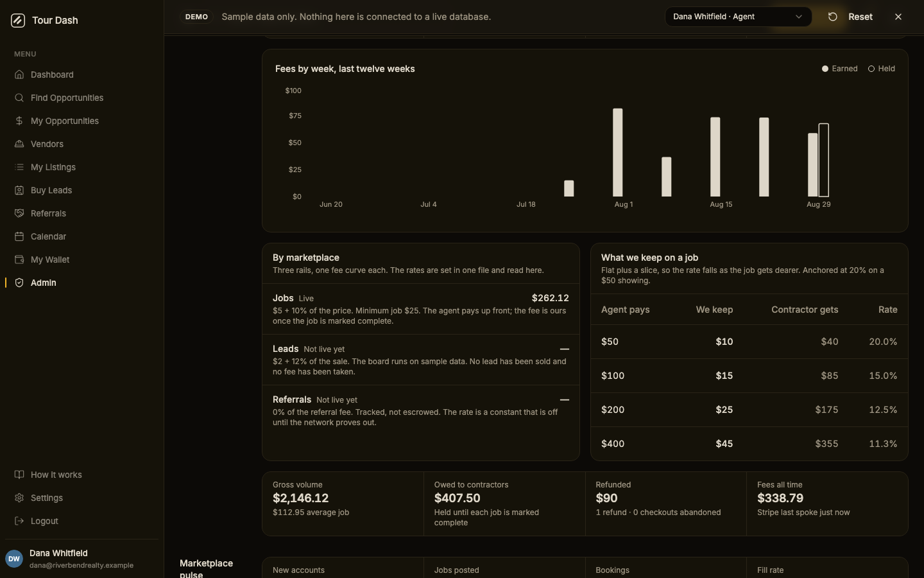The width and height of the screenshot is (924, 578).
Task: Select the Settings link text
Action: [x=47, y=498]
